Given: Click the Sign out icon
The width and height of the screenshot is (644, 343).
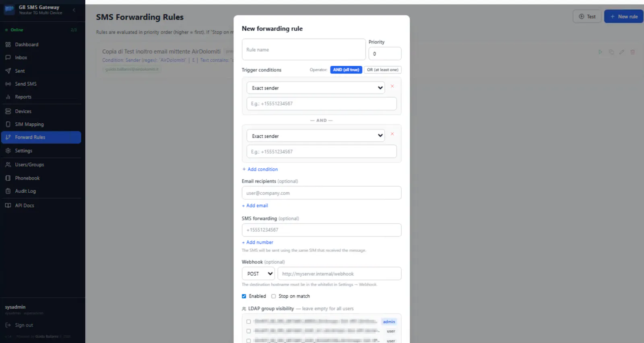Looking at the screenshot, I should (8, 325).
